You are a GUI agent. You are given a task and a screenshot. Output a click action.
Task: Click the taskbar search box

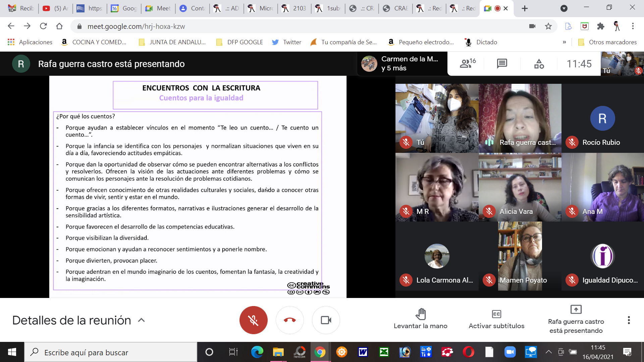coord(111,352)
